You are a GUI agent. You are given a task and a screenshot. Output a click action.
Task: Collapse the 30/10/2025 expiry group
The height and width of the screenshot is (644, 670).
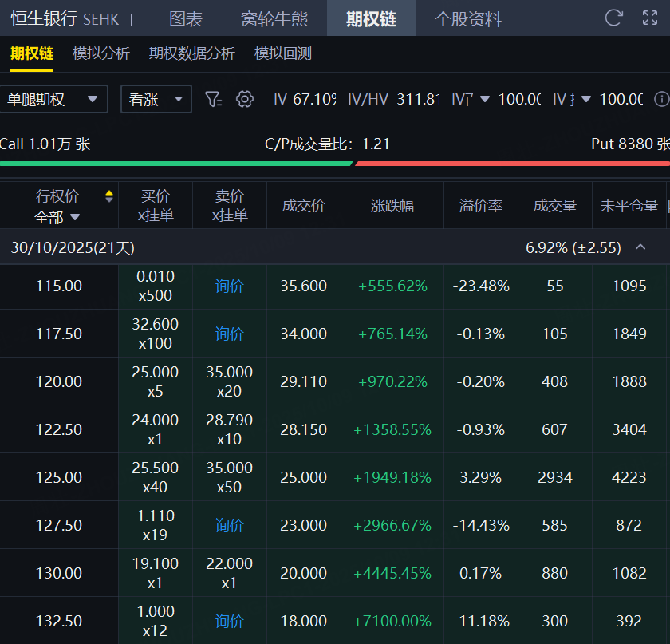pos(640,247)
